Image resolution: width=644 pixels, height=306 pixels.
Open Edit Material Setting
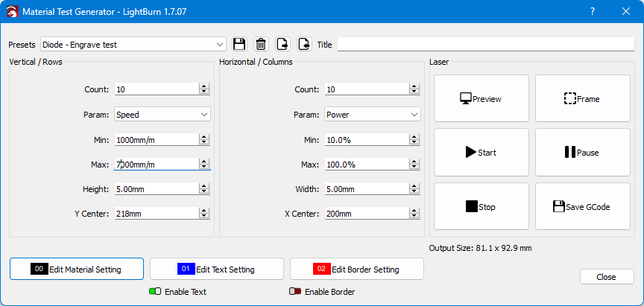tap(77, 269)
